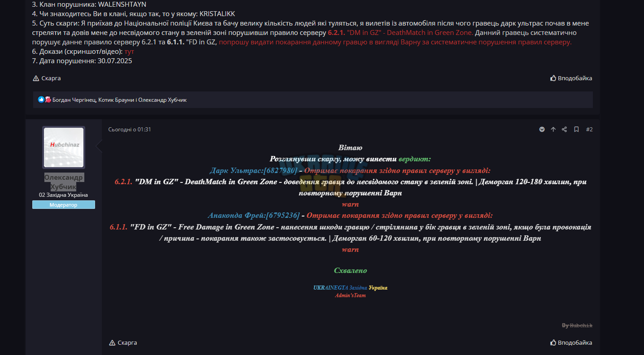644x355 pixels.
Task: Click the text 'Дарк Ультрас:[6827980]'
Action: [253, 170]
